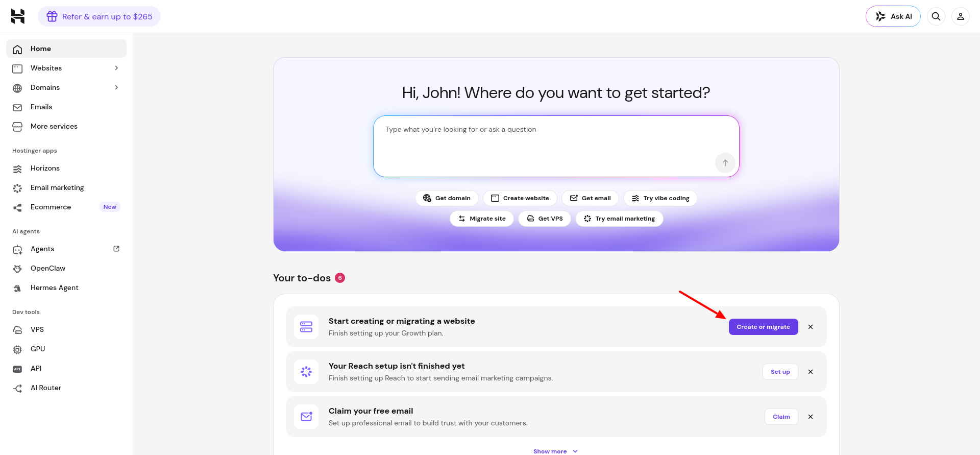
Task: Click the GPU chip icon
Action: 17,349
